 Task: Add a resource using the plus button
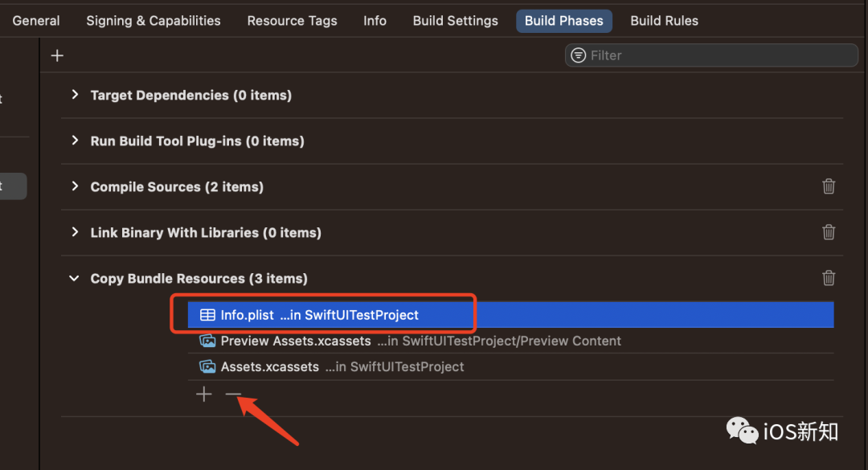(x=203, y=394)
